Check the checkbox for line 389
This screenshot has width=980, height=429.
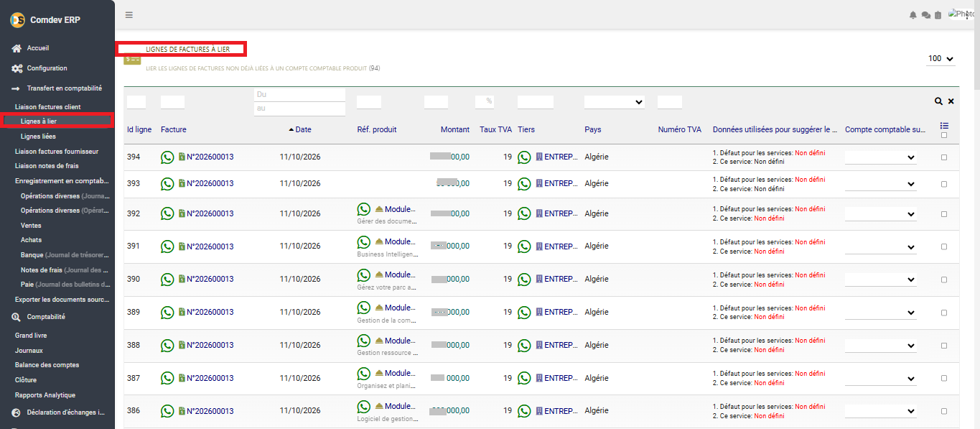[944, 313]
